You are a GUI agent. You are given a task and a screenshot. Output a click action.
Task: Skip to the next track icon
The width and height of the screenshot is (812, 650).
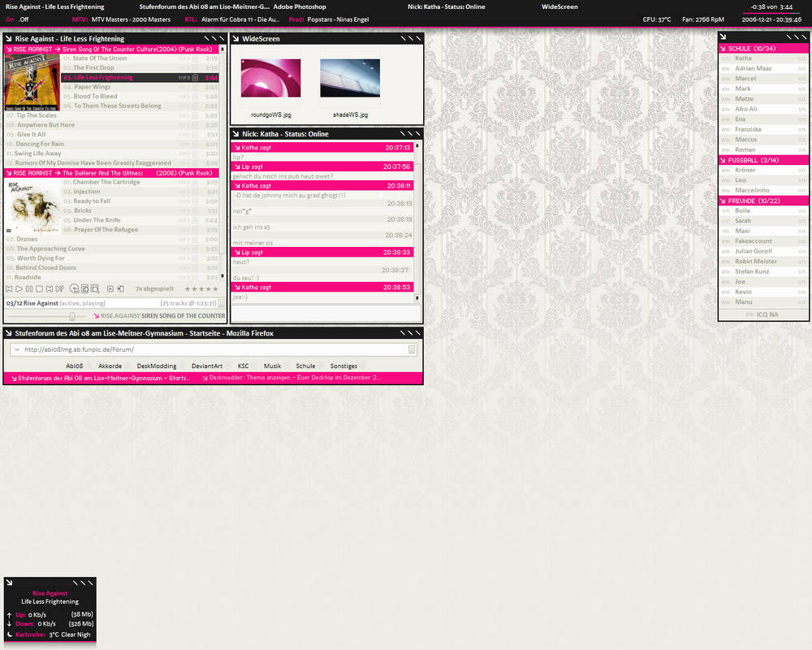pos(50,288)
